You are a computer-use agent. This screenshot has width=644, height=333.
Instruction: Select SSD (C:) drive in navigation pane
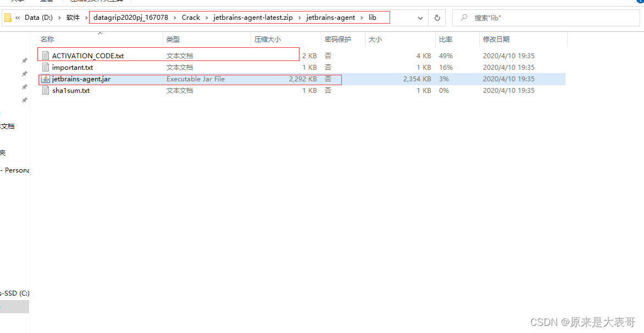pyautogui.click(x=15, y=293)
